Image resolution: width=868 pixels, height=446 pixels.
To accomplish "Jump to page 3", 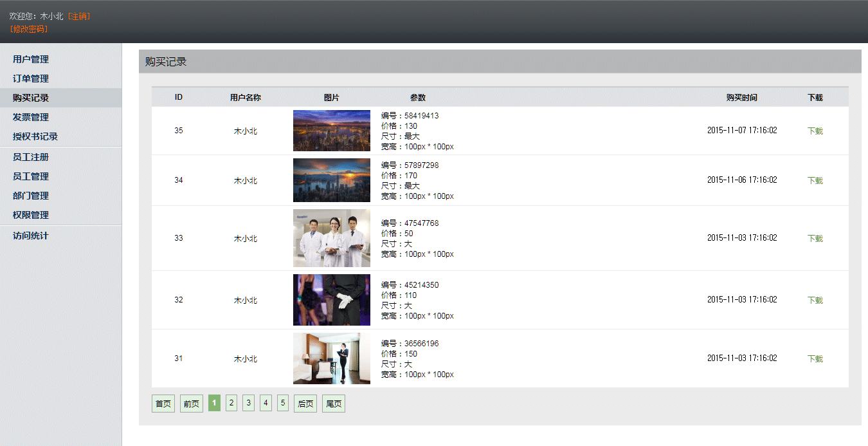I will coord(248,403).
